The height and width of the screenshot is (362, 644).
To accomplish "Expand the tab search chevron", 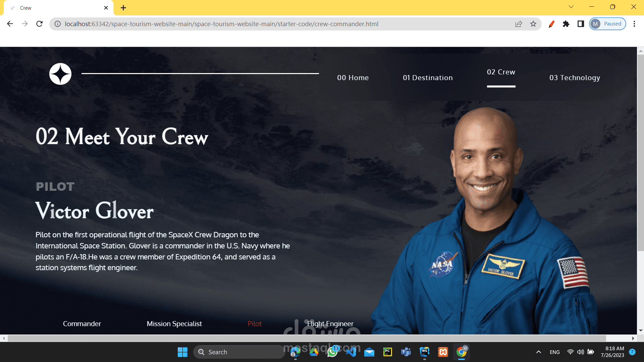I will (x=571, y=7).
